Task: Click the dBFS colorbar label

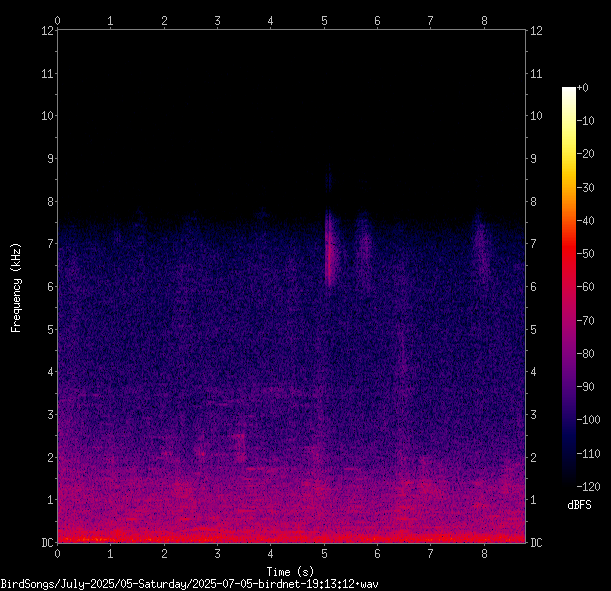Action: coord(579,505)
